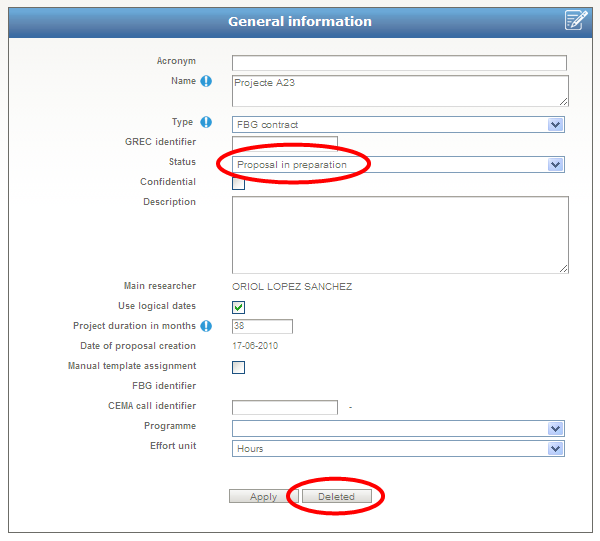The width and height of the screenshot is (600, 541).
Task: Click the edit form icon in header
Action: (576, 21)
